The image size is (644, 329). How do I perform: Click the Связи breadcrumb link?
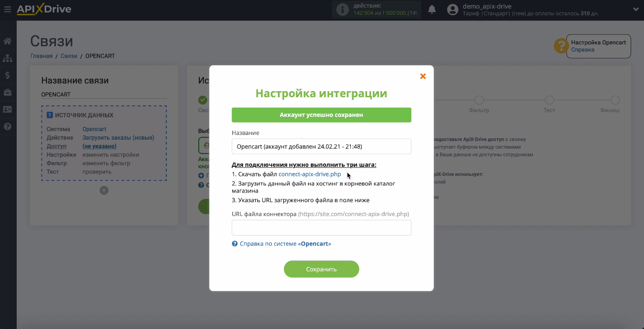click(69, 56)
